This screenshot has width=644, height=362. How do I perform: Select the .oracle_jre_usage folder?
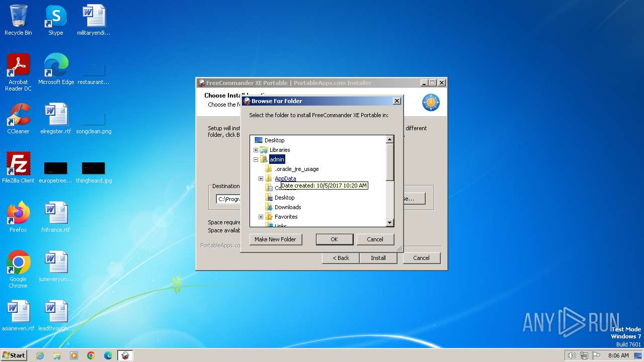(297, 169)
